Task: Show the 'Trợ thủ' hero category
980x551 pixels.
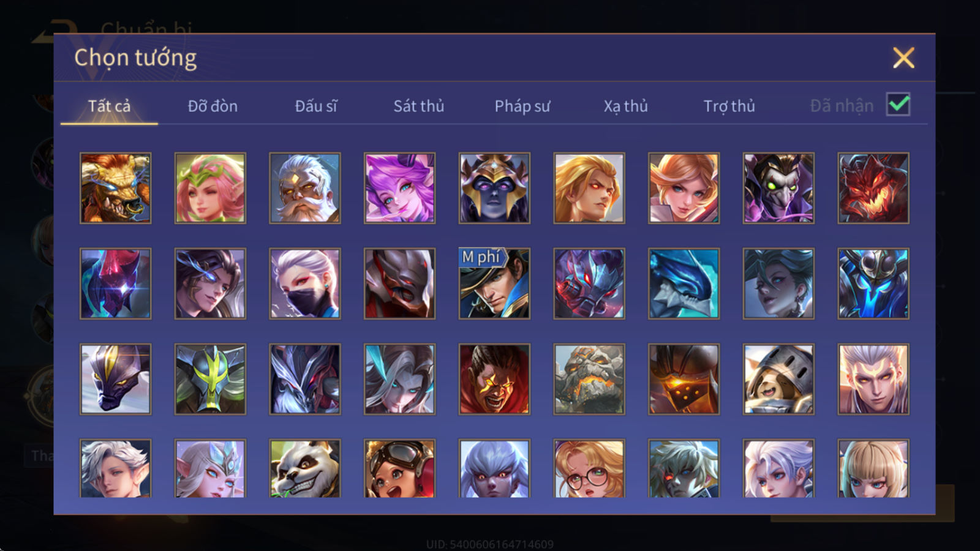Action: click(729, 106)
